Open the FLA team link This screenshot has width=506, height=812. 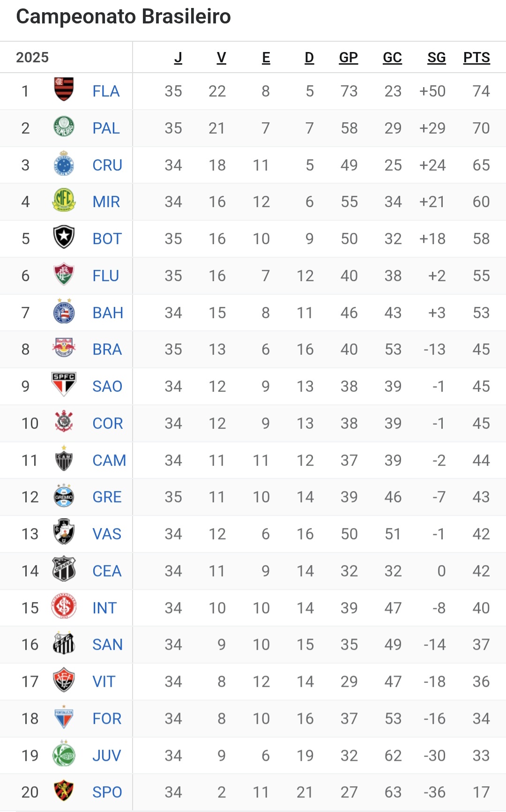point(106,91)
